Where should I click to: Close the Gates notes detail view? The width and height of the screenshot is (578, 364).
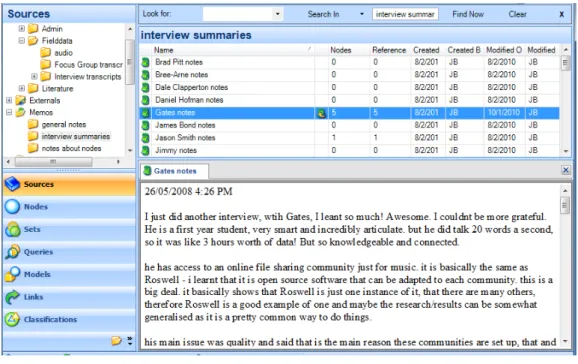click(x=565, y=170)
